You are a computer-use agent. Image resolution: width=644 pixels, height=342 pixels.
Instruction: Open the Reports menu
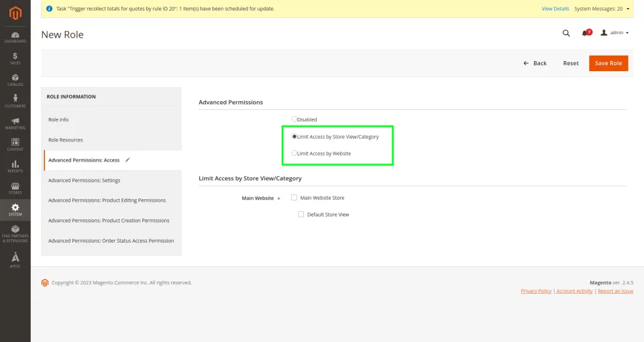(x=15, y=167)
